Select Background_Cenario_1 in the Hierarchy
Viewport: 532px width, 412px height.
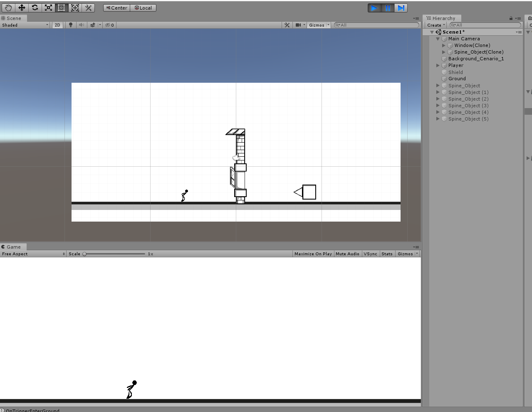tap(476, 59)
